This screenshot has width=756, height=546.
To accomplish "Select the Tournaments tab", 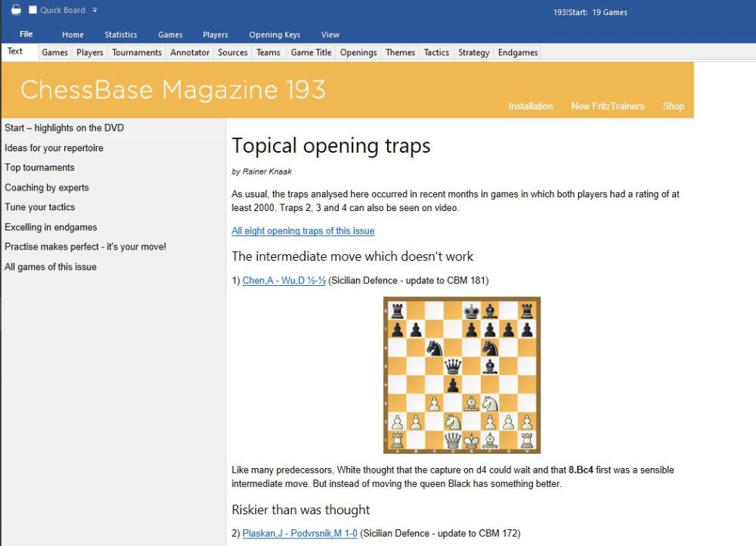I will tap(137, 52).
